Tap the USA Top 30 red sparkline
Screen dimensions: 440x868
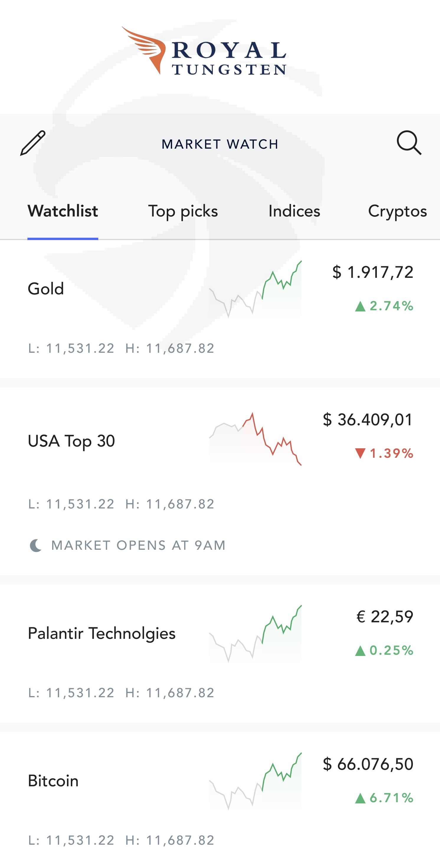coord(255,439)
